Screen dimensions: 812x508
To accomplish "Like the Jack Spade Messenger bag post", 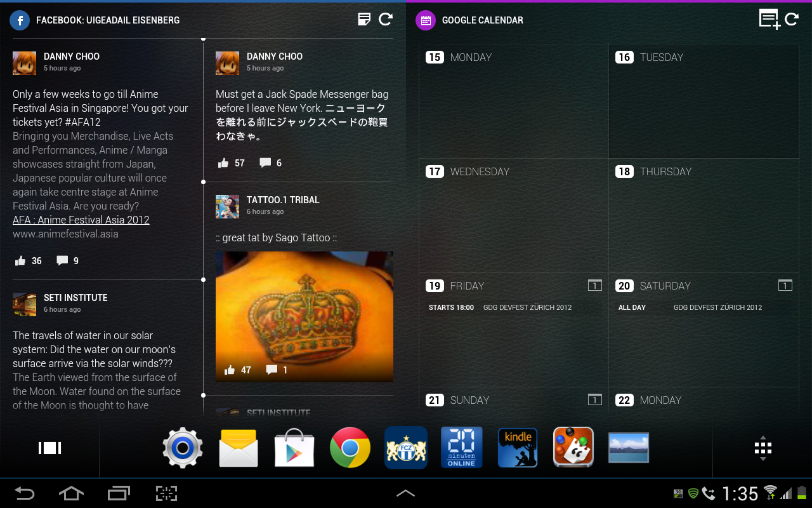I will point(223,163).
